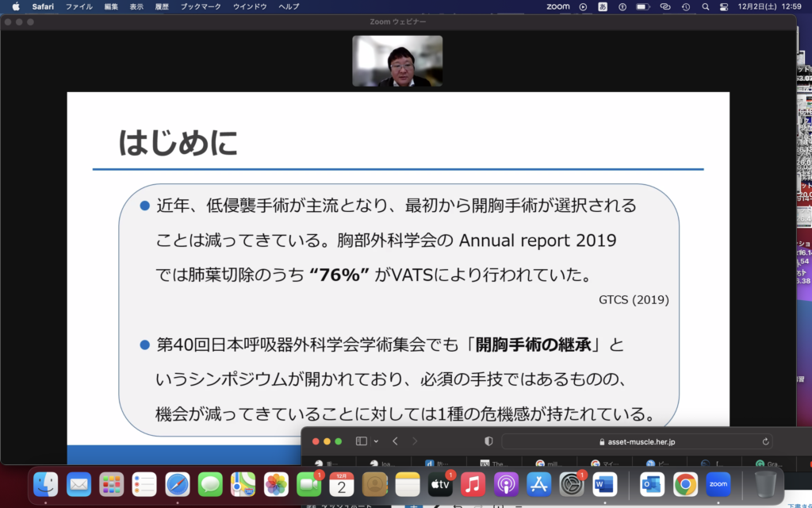Image resolution: width=812 pixels, height=508 pixels.
Task: Click the Safari sidebar toggle icon
Action: pos(362,441)
